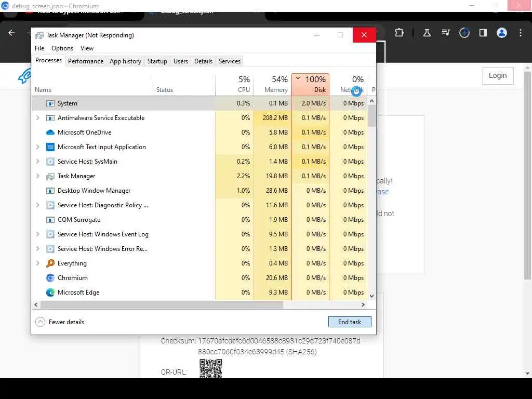Click the 2.2% CPU value
This screenshot has height=399, width=532.
pyautogui.click(x=243, y=176)
